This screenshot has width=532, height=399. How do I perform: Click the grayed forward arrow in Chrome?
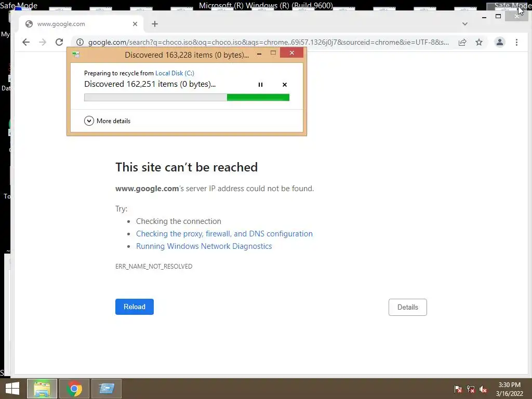[x=43, y=42]
